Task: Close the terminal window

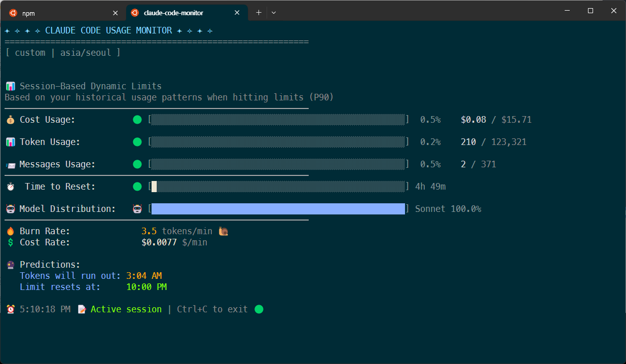Action: (614, 11)
